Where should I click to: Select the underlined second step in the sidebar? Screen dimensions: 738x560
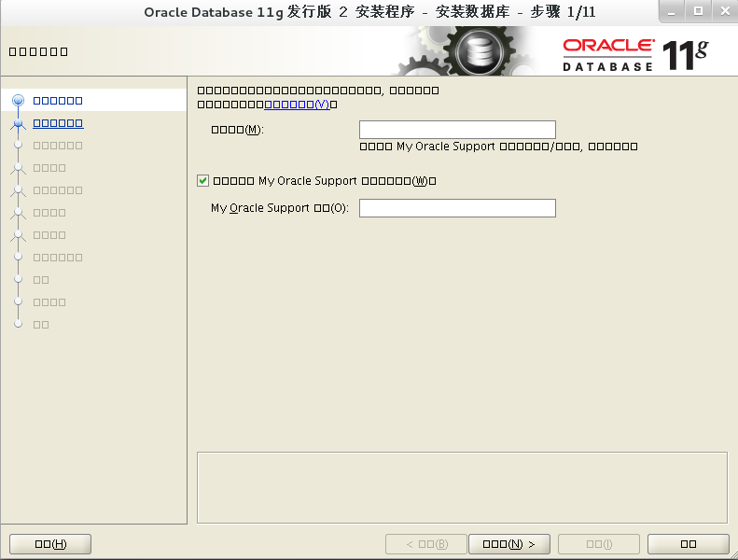pyautogui.click(x=58, y=123)
